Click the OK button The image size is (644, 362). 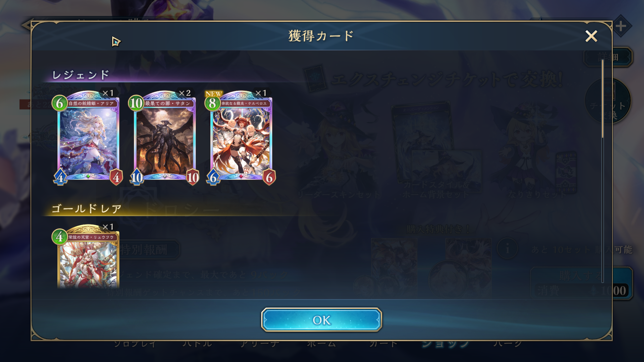(x=321, y=320)
